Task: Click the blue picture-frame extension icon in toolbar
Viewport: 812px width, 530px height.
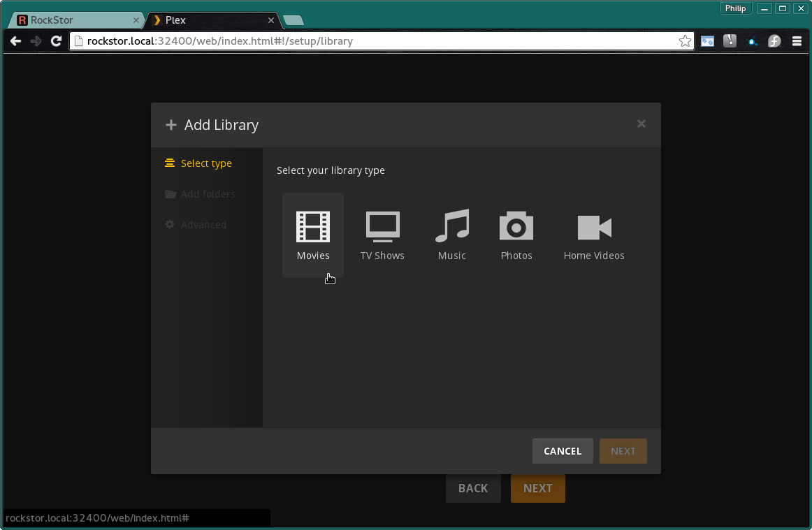Action: 707,41
